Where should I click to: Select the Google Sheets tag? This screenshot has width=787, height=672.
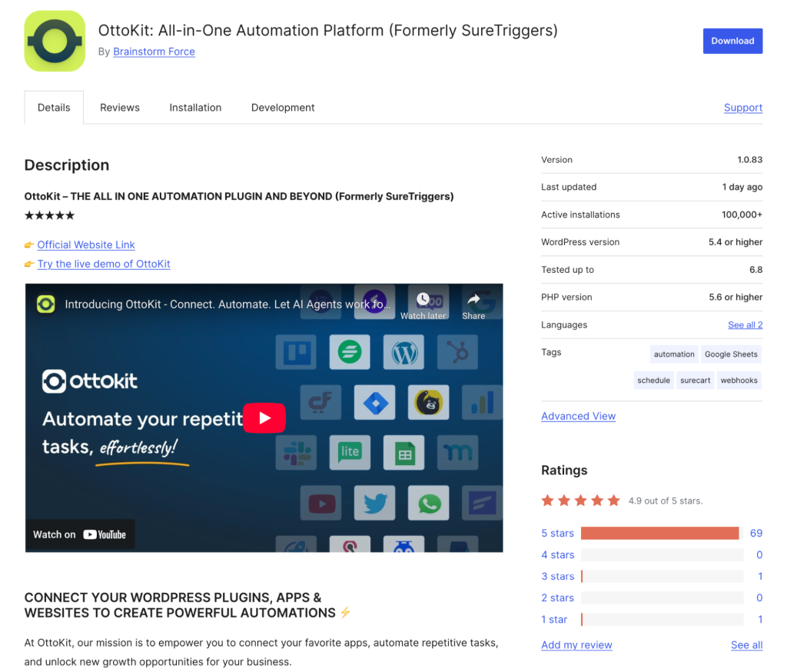click(x=731, y=354)
